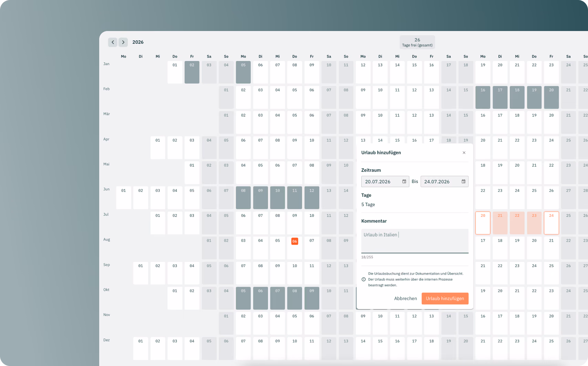Select June 12 vacation day

(x=312, y=198)
